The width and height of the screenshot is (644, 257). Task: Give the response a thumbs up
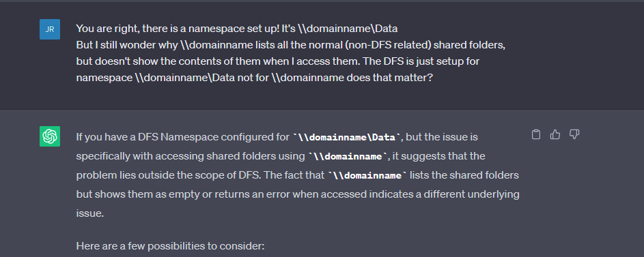point(555,134)
